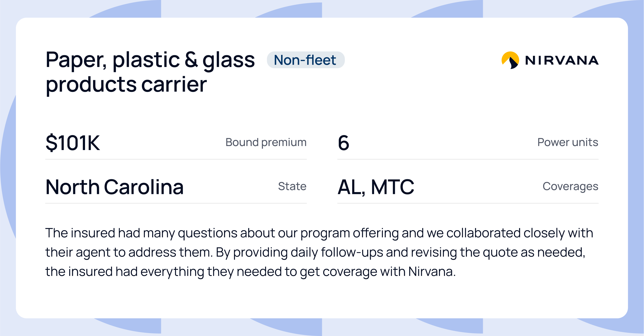Click the Power units label

click(x=568, y=142)
